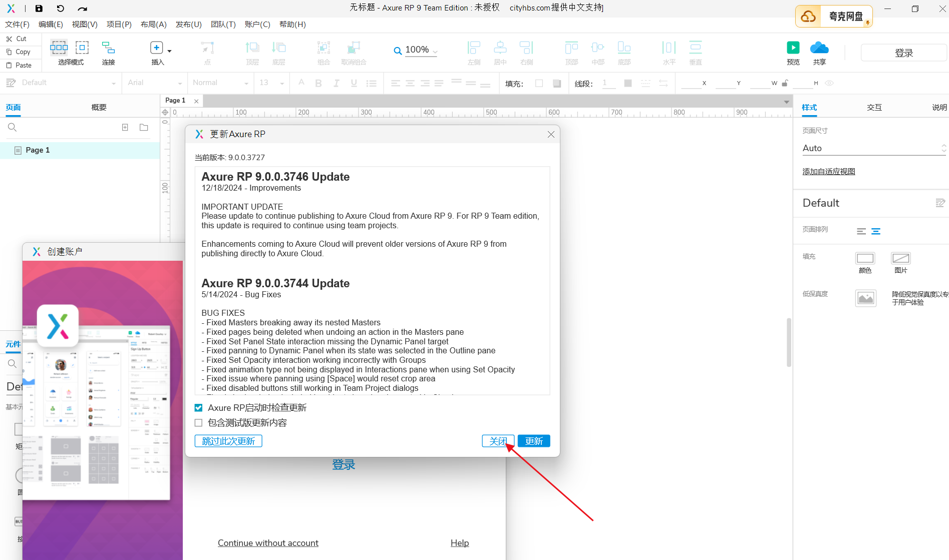Close the 更新Axure RP dialog with X
The width and height of the screenshot is (949, 560).
[x=551, y=134]
